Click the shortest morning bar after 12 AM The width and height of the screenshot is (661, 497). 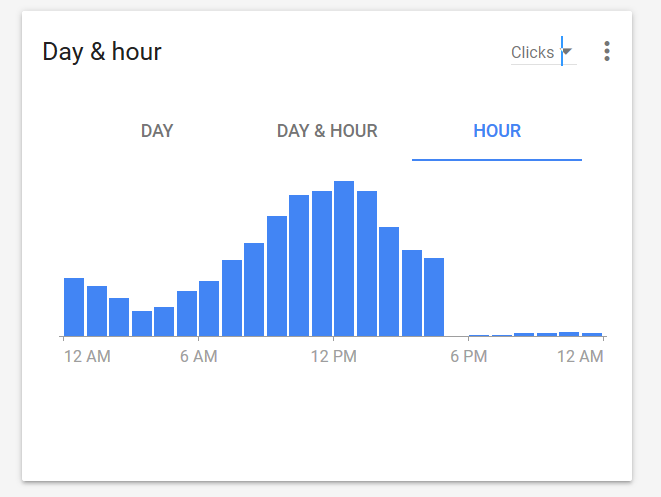point(142,323)
